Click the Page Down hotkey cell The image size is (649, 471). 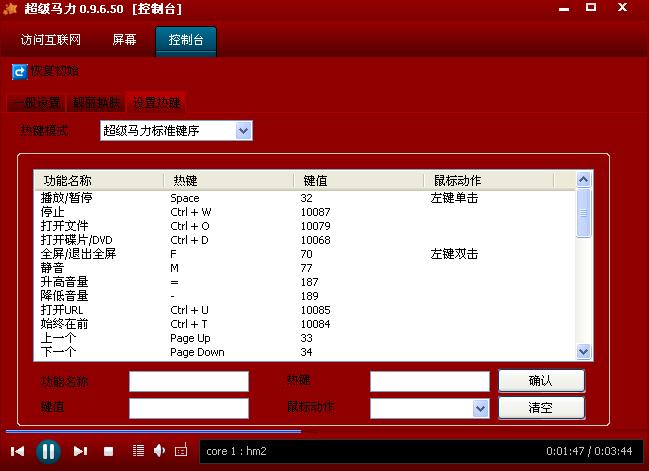(x=197, y=352)
